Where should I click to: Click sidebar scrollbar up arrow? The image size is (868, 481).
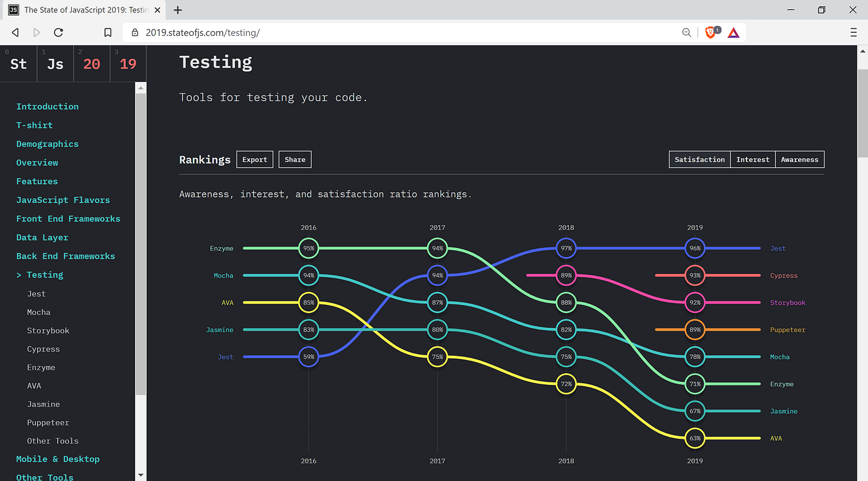(x=141, y=88)
